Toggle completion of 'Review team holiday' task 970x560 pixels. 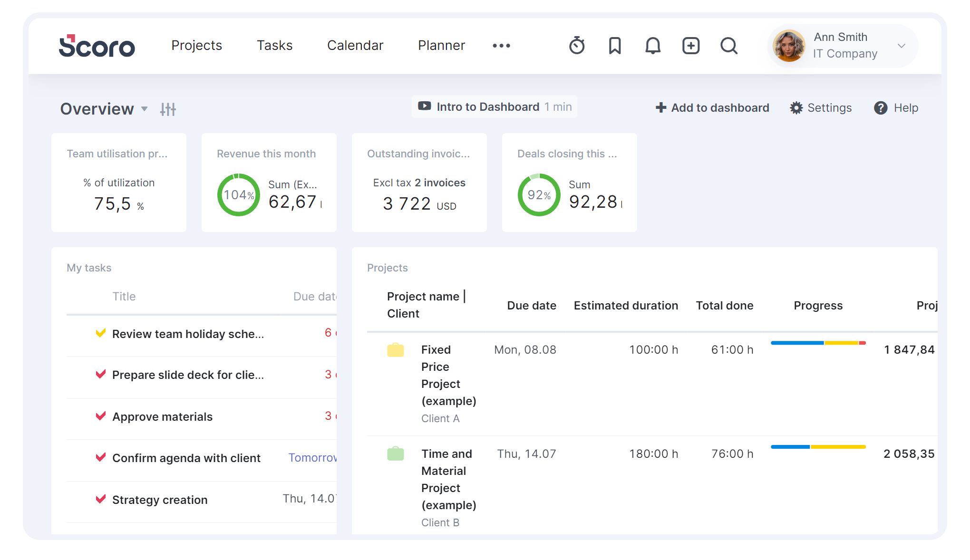point(100,333)
